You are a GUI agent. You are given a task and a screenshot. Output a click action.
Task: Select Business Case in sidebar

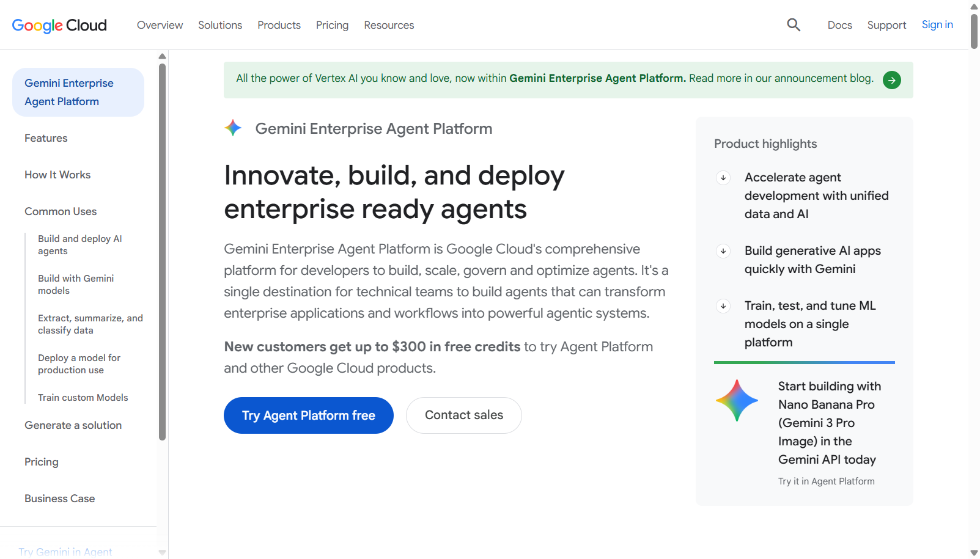pyautogui.click(x=59, y=499)
